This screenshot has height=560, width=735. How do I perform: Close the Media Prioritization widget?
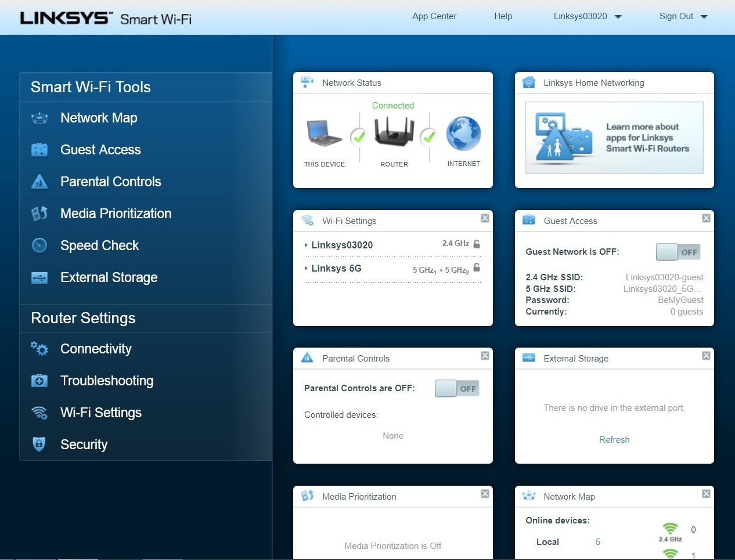click(485, 494)
